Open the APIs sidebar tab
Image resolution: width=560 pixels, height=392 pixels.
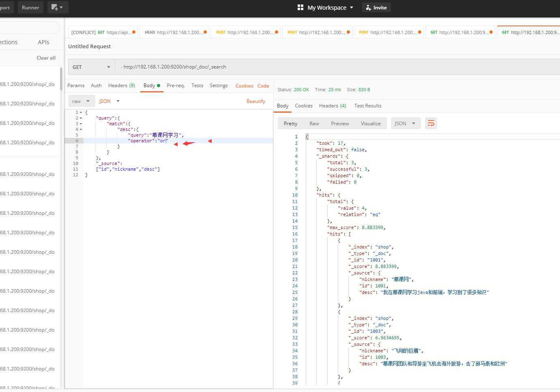pyautogui.click(x=43, y=42)
